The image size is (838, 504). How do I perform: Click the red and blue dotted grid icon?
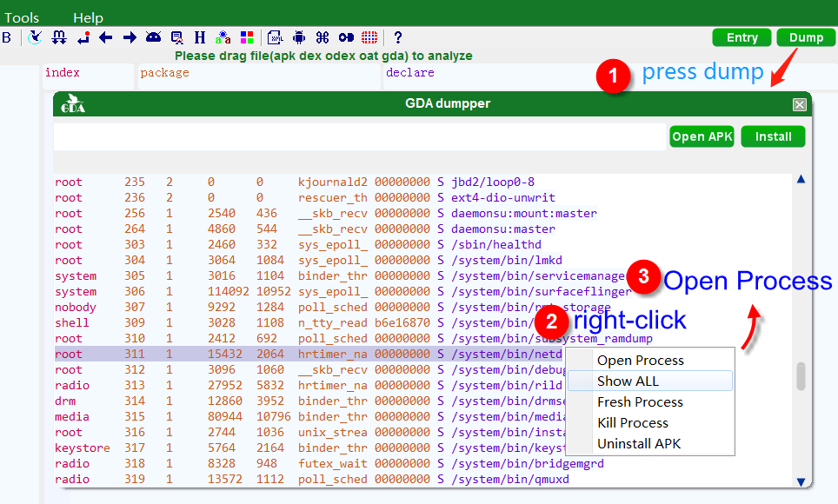[x=369, y=37]
